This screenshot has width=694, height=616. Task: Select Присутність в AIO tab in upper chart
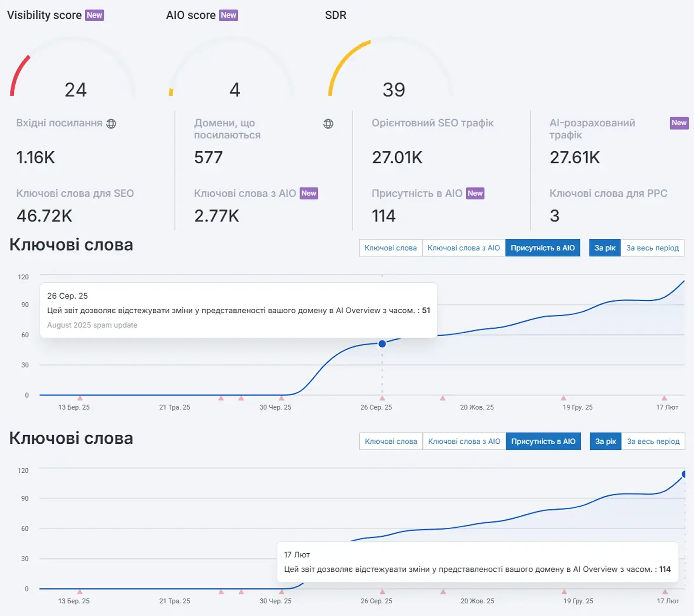pyautogui.click(x=543, y=248)
